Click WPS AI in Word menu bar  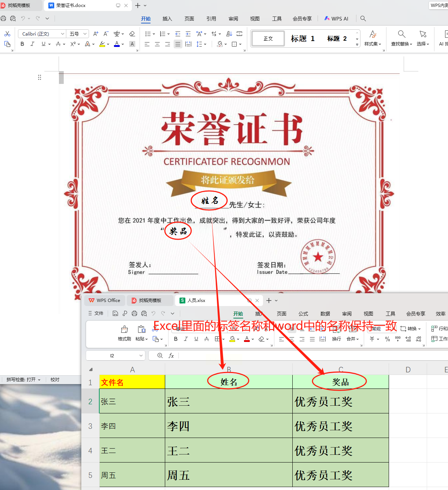336,19
